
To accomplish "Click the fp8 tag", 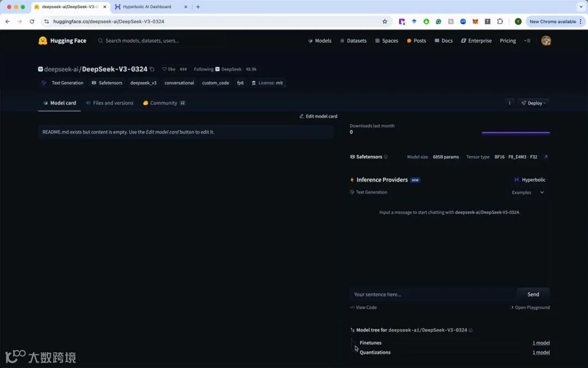I will point(240,83).
